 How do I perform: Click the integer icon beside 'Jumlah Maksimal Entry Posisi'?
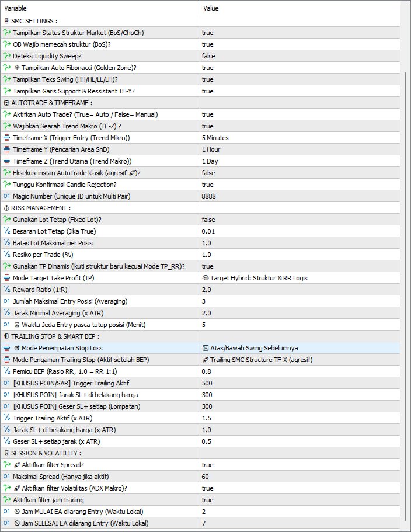(x=7, y=301)
